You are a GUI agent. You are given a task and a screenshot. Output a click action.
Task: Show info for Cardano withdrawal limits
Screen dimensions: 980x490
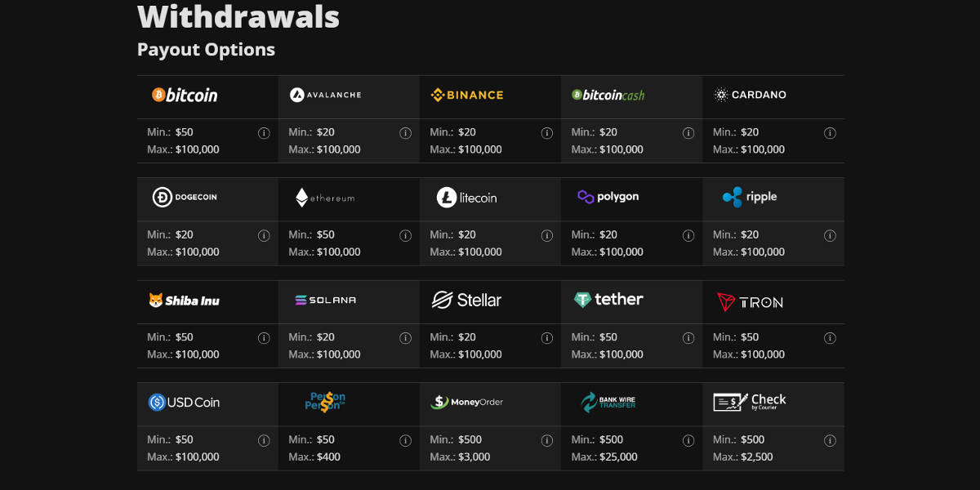830,133
